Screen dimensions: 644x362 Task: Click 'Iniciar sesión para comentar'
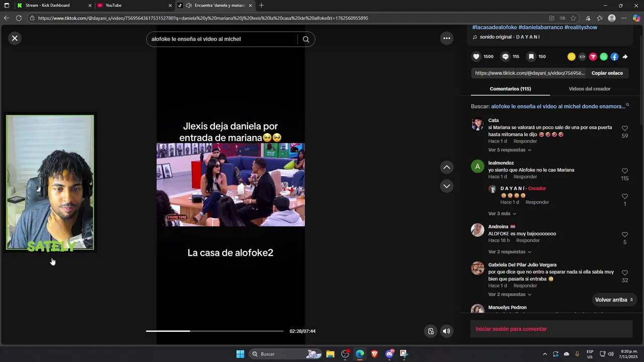[x=551, y=329]
